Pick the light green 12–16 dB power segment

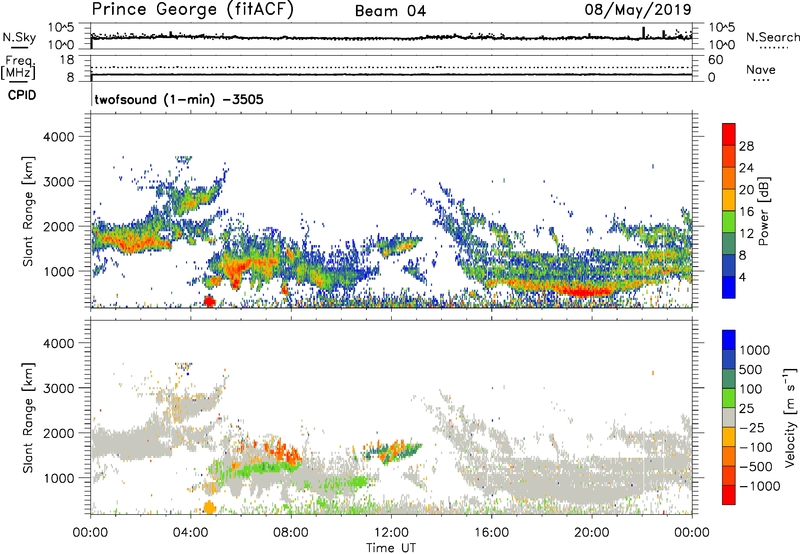pyautogui.click(x=729, y=222)
